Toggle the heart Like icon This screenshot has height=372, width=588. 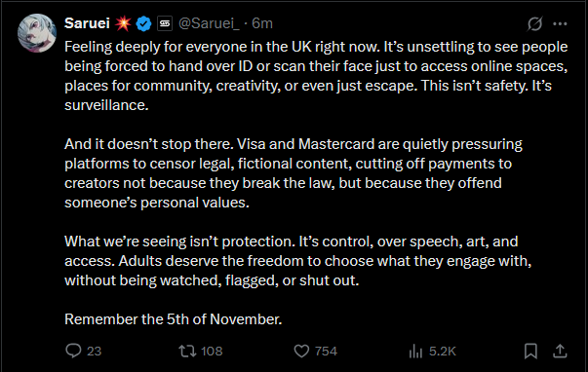301,352
